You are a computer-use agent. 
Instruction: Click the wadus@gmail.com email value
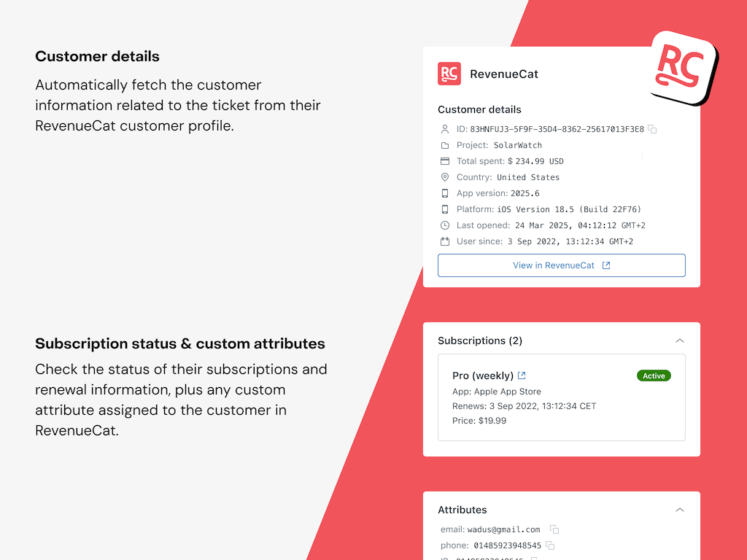[x=506, y=529]
